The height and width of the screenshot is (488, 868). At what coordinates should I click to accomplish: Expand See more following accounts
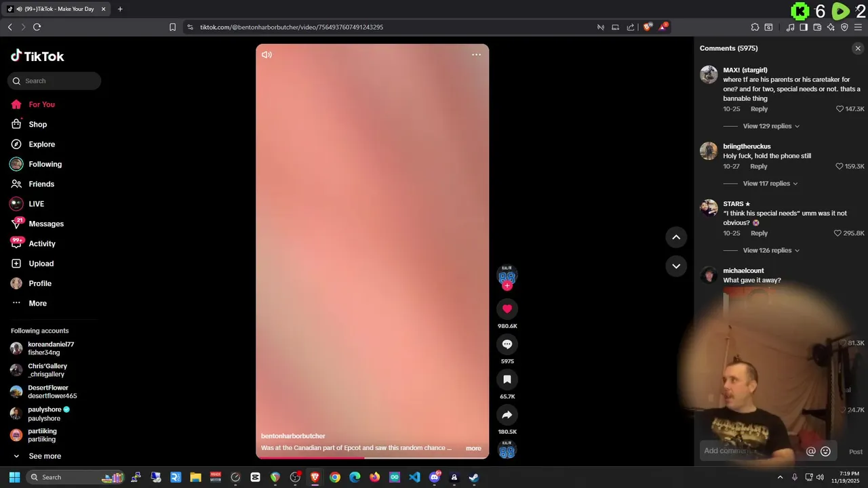45,456
